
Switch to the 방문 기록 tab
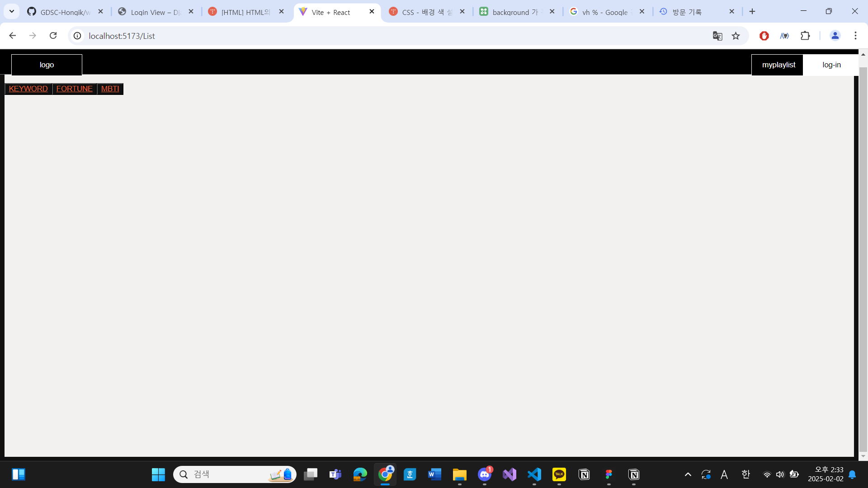pos(687,12)
